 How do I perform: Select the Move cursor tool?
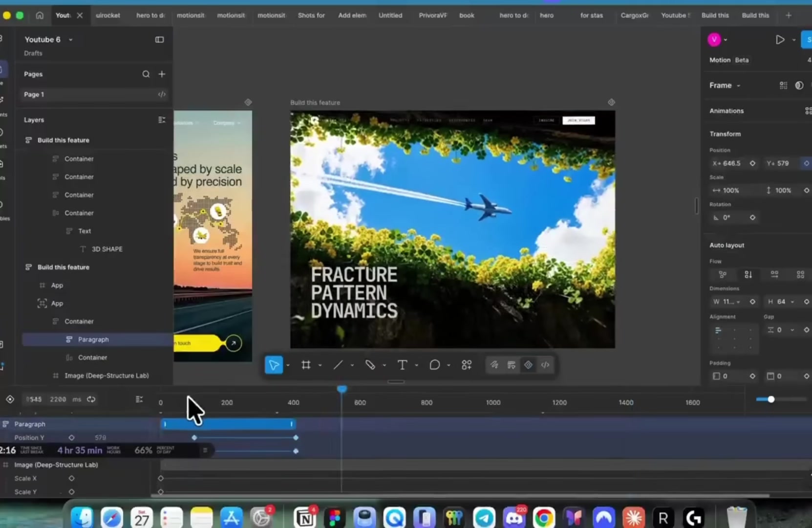(x=274, y=365)
